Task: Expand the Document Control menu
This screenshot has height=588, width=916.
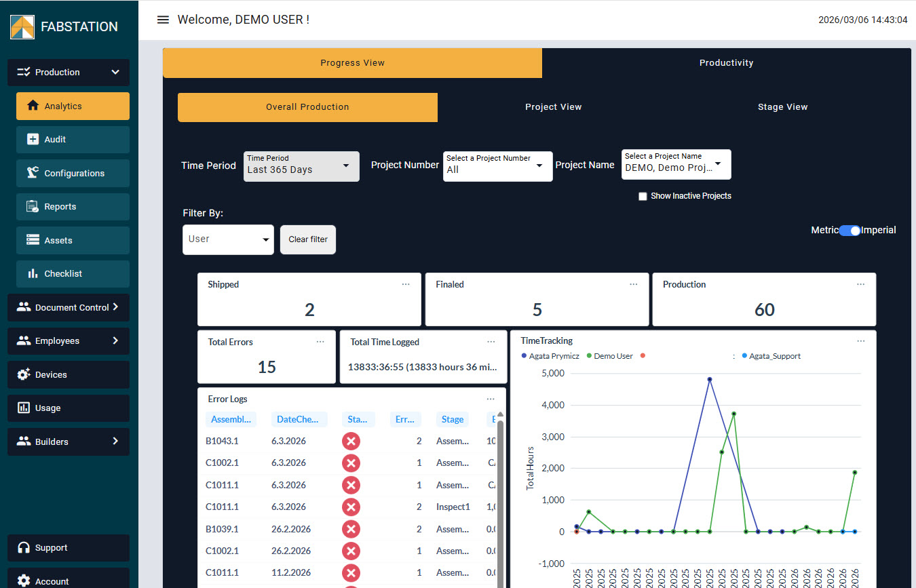Action: (68, 308)
